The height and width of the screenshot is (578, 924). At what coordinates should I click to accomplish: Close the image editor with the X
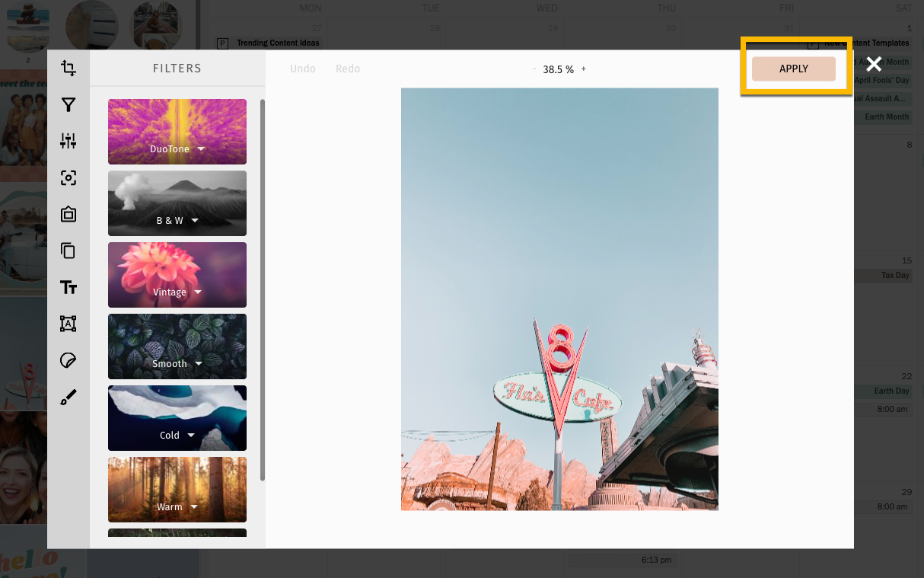(x=874, y=65)
